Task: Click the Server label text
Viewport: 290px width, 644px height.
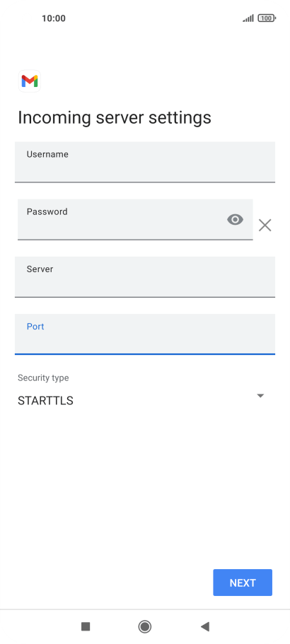Action: point(40,269)
